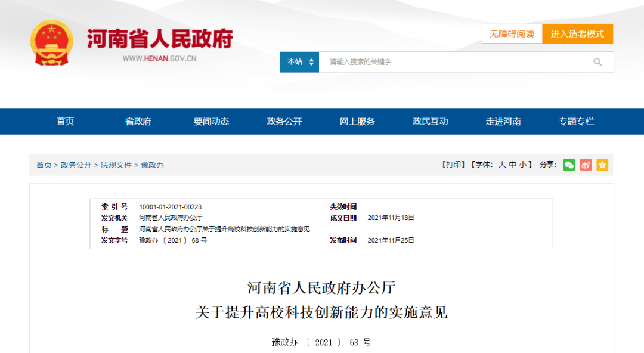Enable 进入适老模式 elderly mode

point(577,34)
